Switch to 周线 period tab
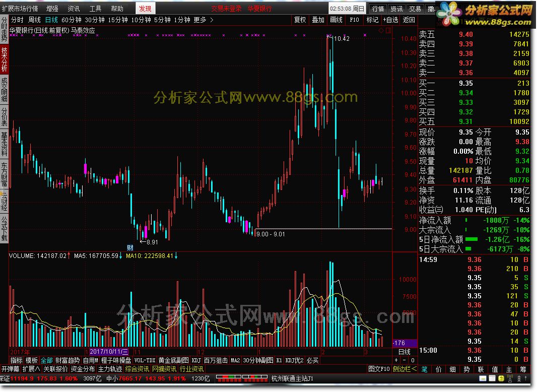The image size is (537, 392). point(34,20)
